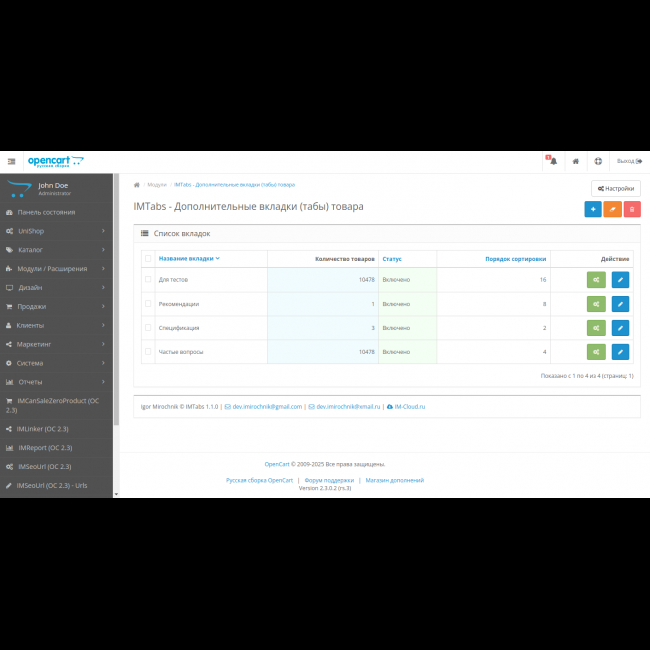Open the help lifebuoy icon in header
Screen dimensions: 650x650
click(598, 161)
